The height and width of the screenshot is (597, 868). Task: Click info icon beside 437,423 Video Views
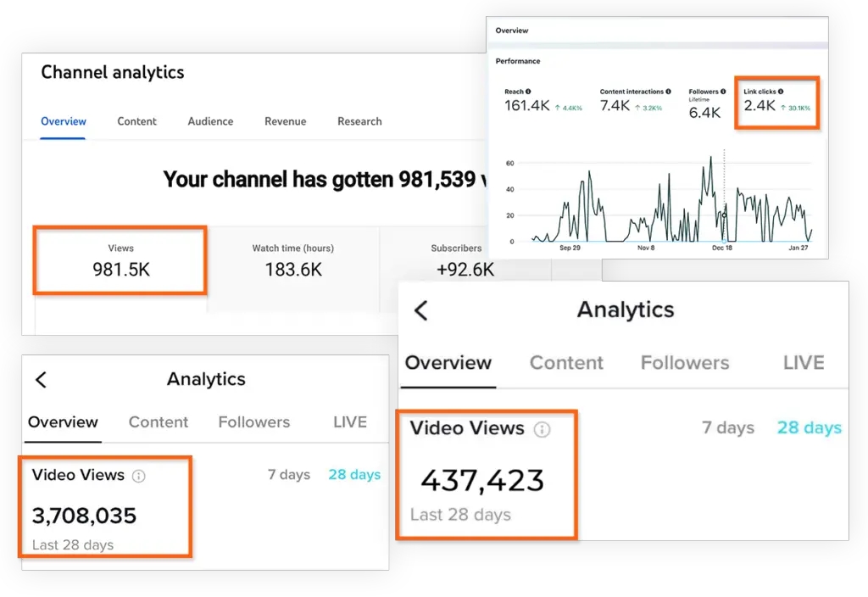(542, 429)
